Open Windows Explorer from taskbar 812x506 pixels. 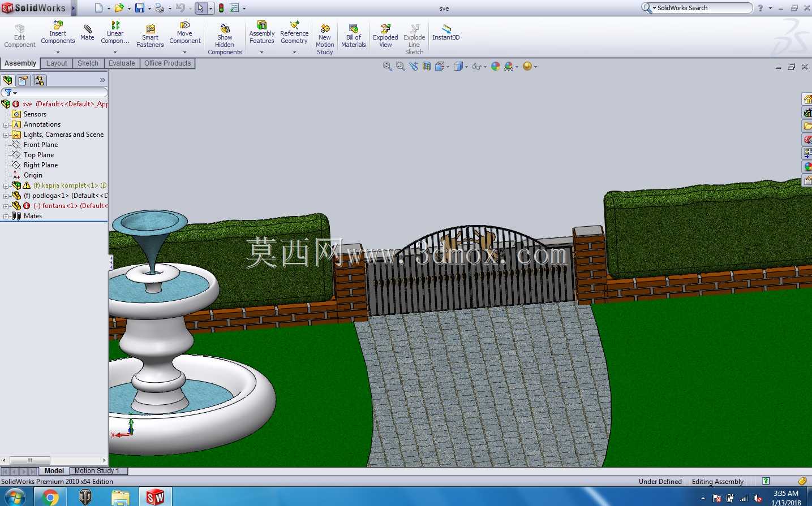(x=120, y=497)
